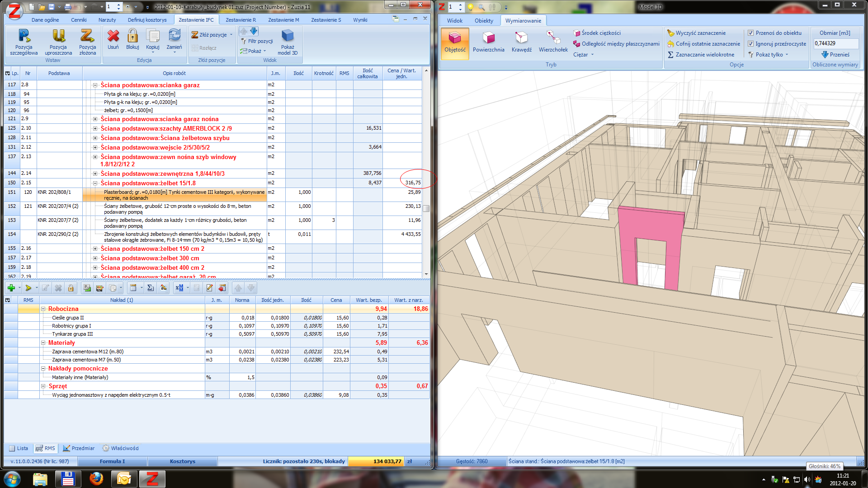Viewport: 868px width, 488px height.
Task: Switch to Cenniki tab
Action: [x=79, y=20]
